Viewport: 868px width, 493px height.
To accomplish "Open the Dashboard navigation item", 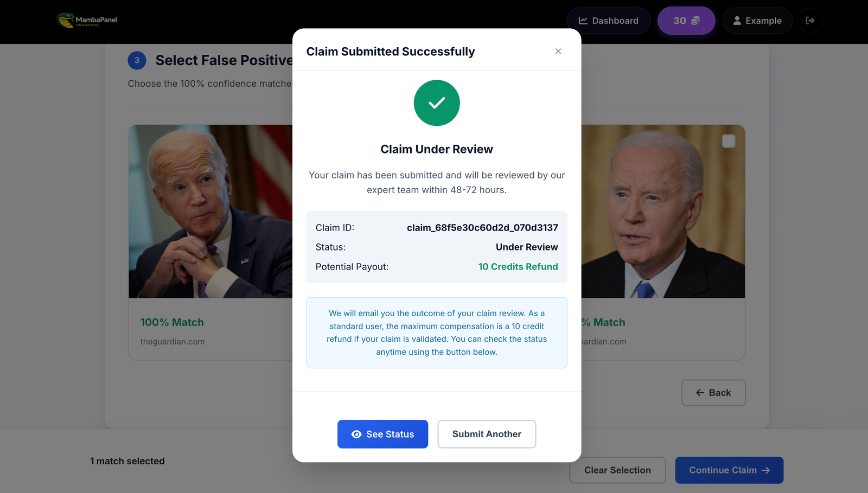I will point(608,20).
